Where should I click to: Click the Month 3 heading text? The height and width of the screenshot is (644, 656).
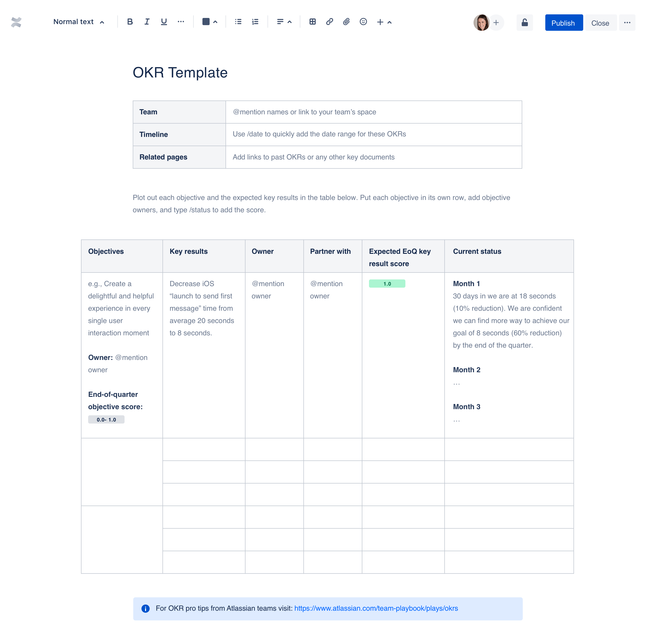coord(467,407)
